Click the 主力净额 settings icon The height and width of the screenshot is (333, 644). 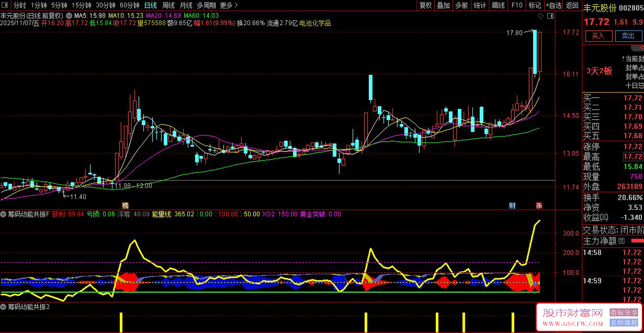[621, 241]
